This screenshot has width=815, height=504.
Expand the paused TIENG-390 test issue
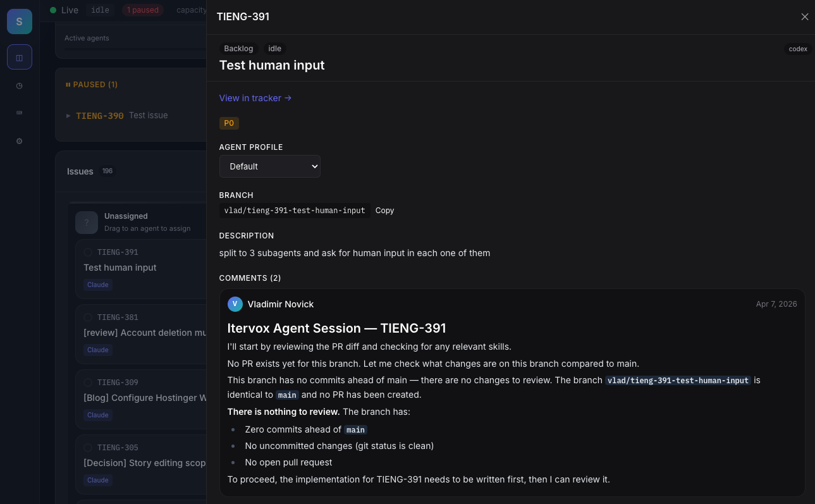tap(68, 115)
